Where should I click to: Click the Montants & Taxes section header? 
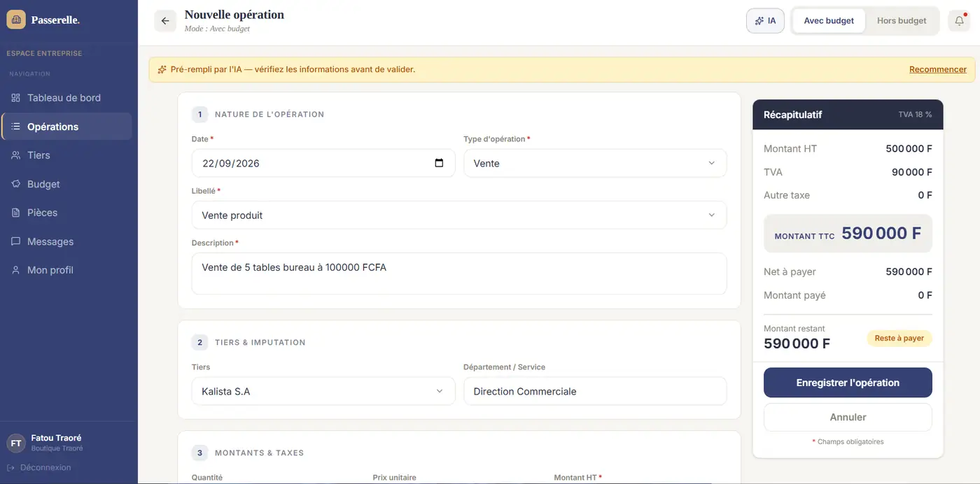click(x=259, y=453)
